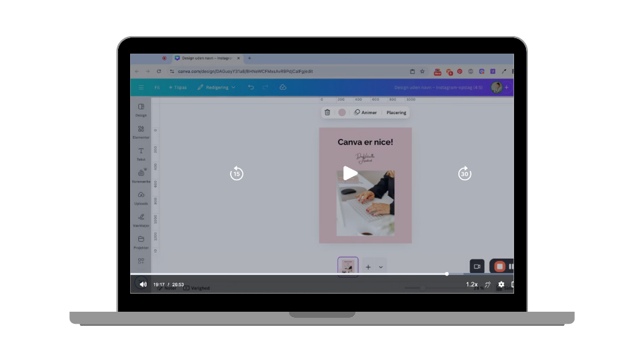Open the pink background color swatch
The height and width of the screenshot is (362, 644).
coord(342,113)
